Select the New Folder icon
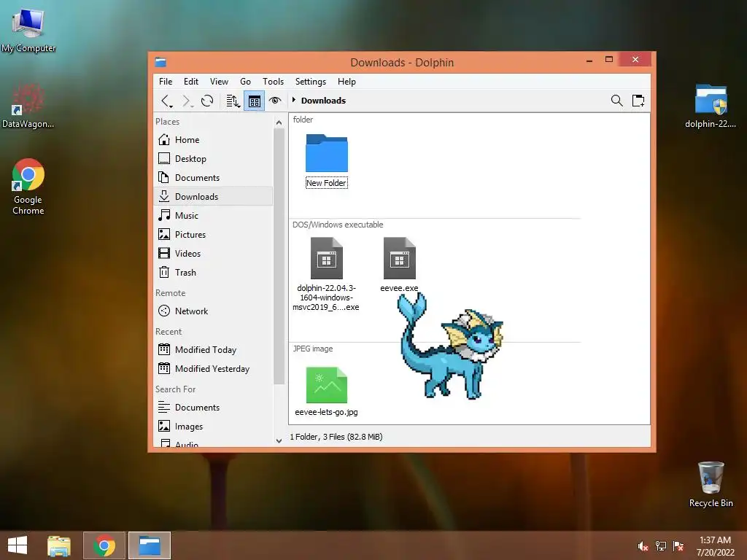 pos(326,153)
